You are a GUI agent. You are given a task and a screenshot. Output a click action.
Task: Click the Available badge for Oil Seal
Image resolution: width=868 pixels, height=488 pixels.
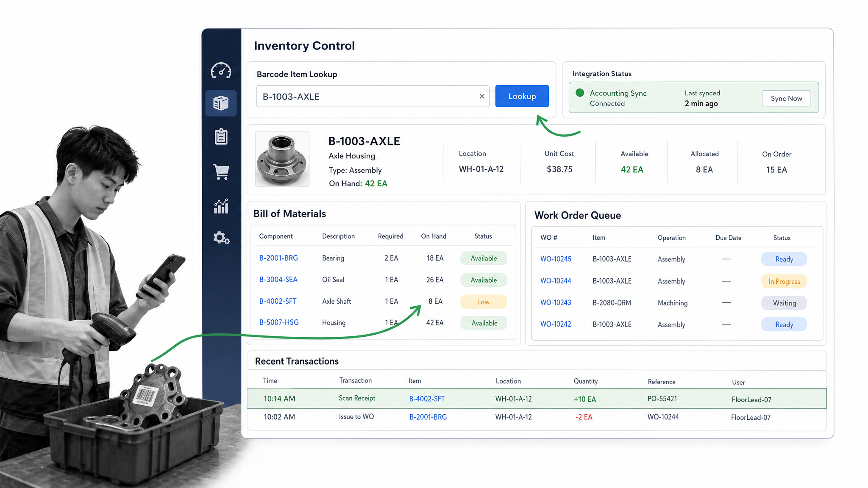point(483,280)
